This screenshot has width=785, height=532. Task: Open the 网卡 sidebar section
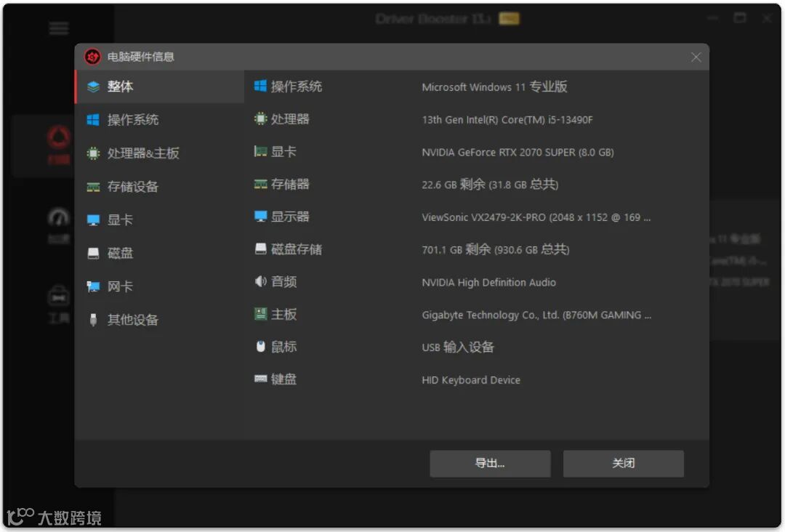159,286
